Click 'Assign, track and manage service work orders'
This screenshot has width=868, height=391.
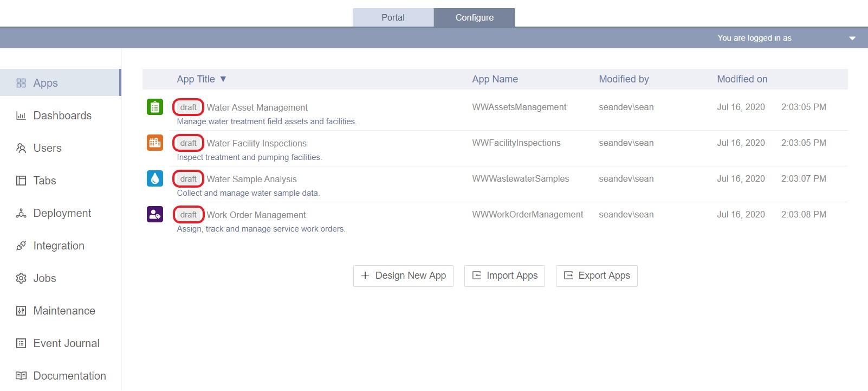pyautogui.click(x=261, y=229)
